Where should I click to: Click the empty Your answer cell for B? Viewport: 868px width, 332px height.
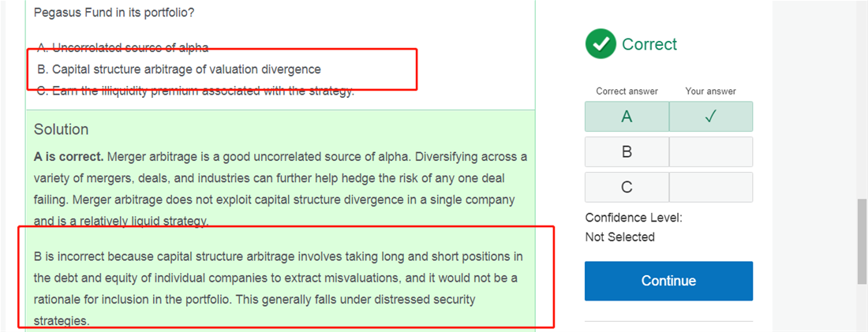[x=710, y=152]
